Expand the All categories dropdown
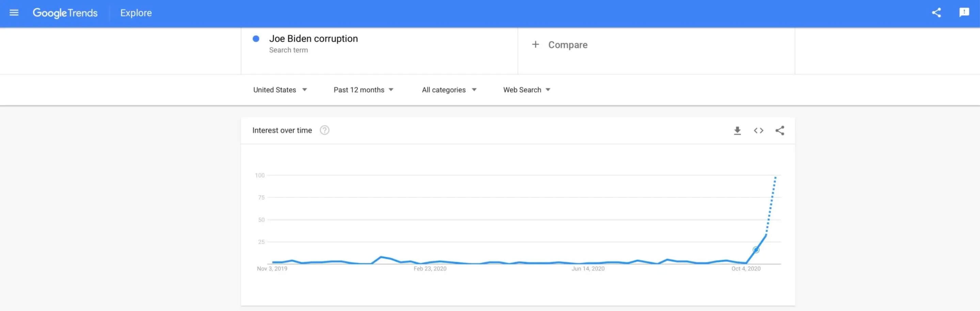Screen dimensions: 980x311 449,90
